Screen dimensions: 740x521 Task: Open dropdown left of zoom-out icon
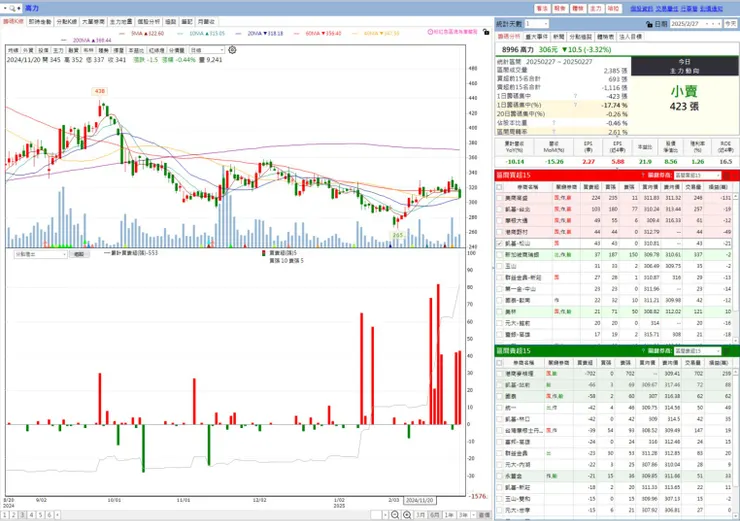click(385, 515)
